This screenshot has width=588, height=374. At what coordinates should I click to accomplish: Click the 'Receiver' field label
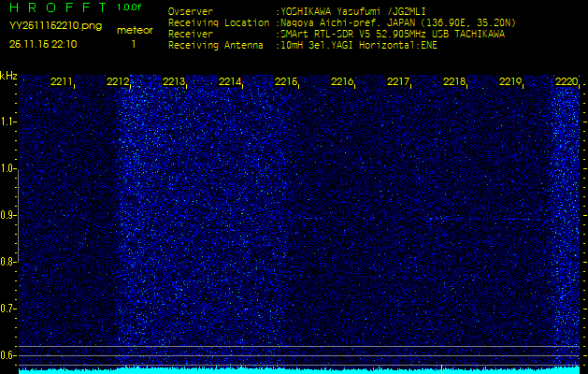(x=191, y=35)
